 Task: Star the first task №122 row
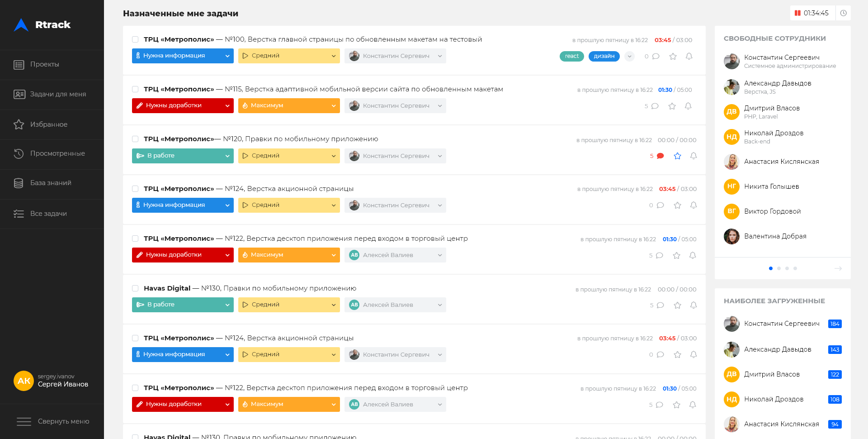[x=677, y=255]
